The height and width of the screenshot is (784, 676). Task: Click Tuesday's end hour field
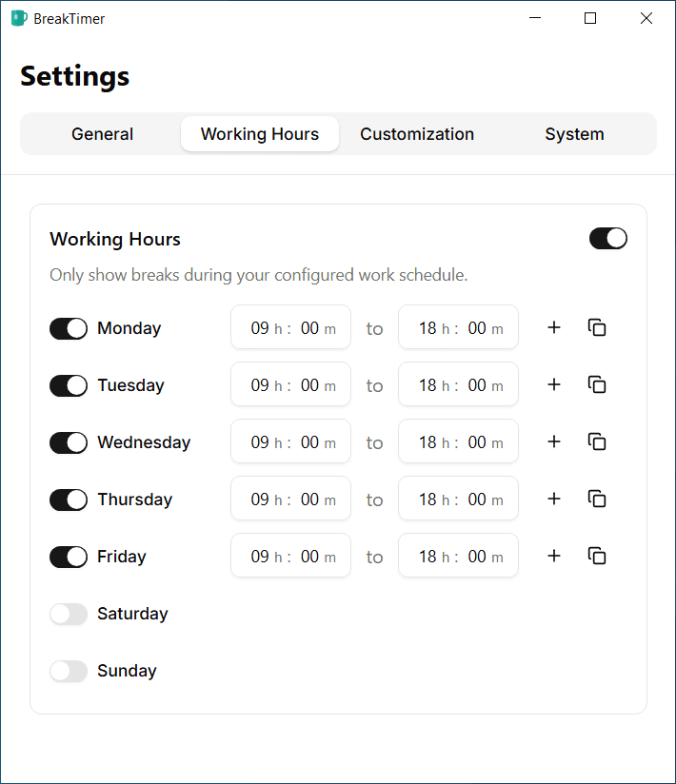tap(427, 385)
